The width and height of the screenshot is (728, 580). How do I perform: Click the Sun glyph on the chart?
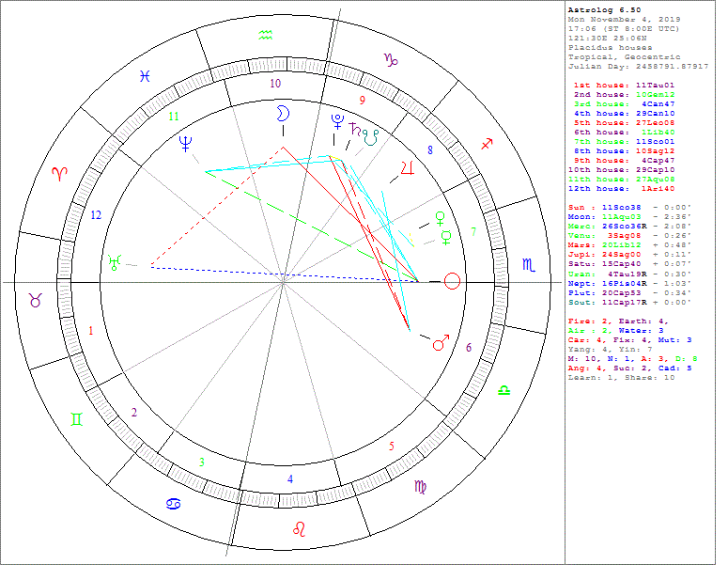pos(453,281)
